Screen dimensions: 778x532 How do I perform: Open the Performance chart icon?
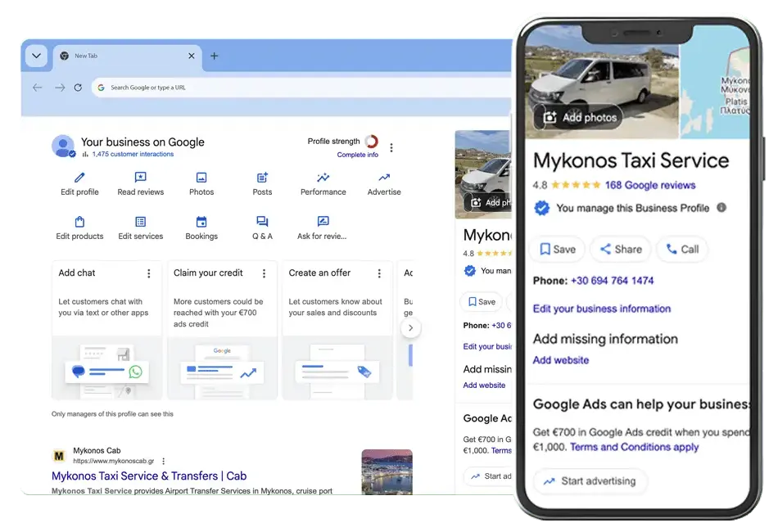coord(323,178)
